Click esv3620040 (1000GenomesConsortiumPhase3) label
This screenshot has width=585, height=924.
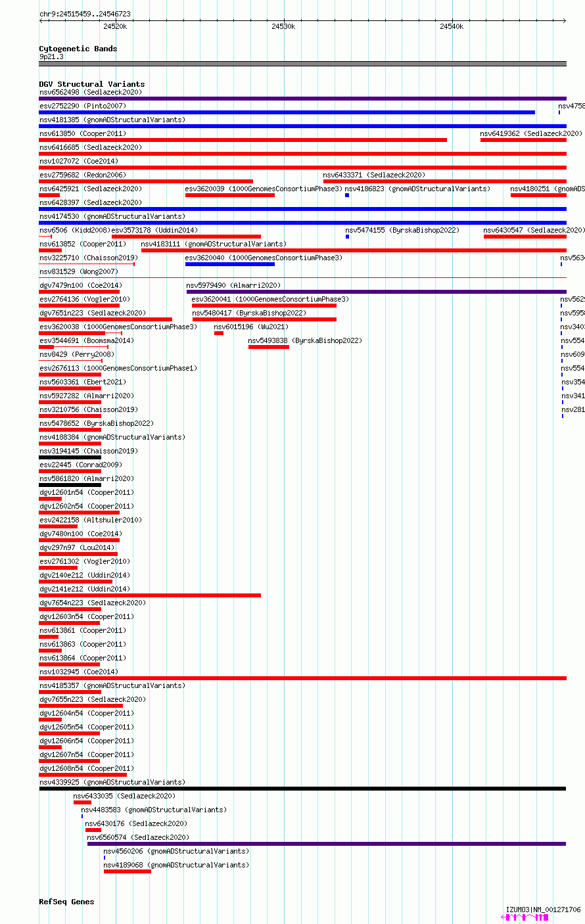tap(264, 258)
